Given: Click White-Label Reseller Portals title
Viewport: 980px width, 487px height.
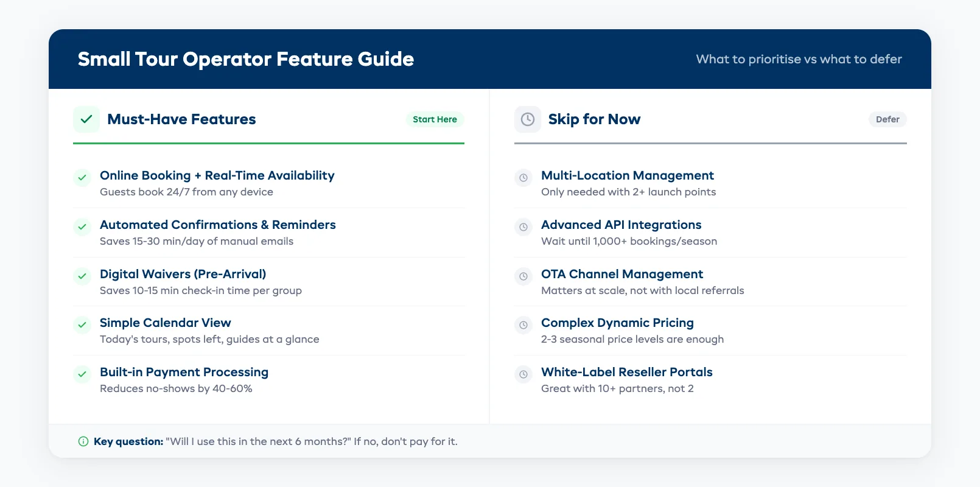Looking at the screenshot, I should [x=627, y=372].
